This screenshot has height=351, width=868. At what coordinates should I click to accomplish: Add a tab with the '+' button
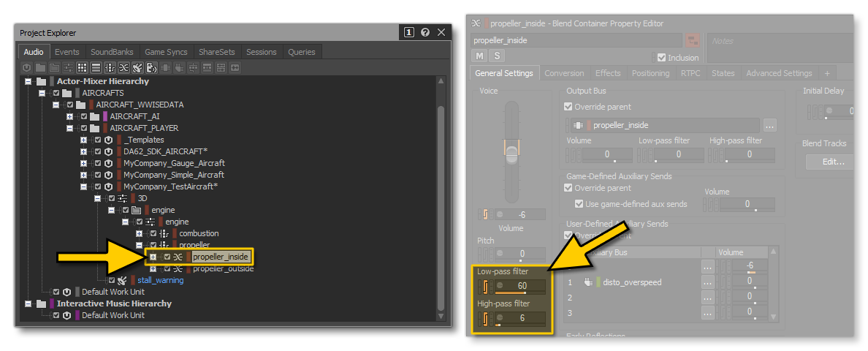click(827, 73)
